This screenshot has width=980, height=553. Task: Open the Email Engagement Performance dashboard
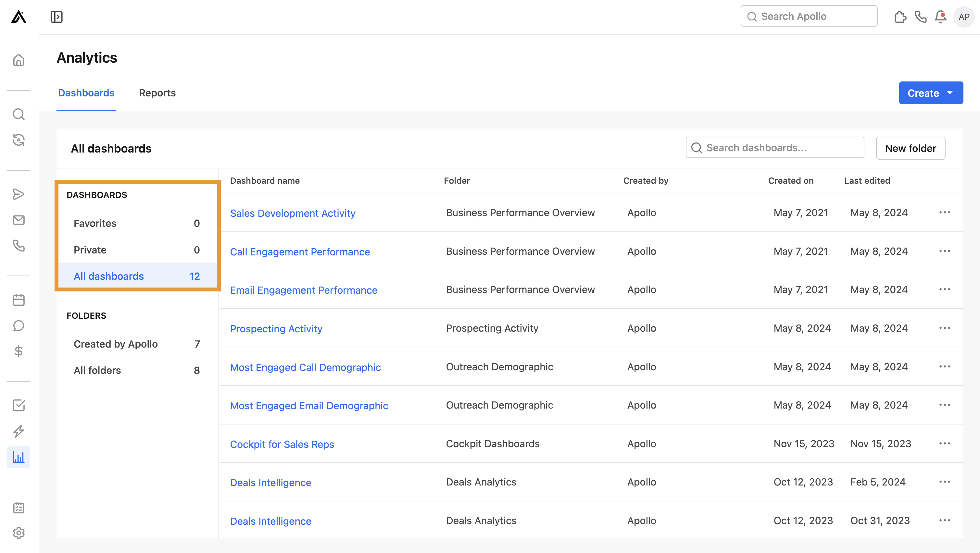(303, 290)
